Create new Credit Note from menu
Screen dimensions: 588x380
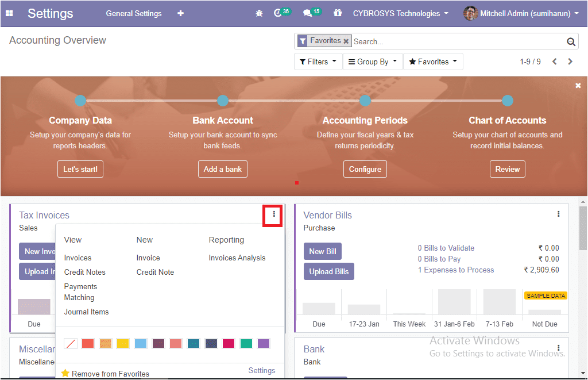[155, 272]
